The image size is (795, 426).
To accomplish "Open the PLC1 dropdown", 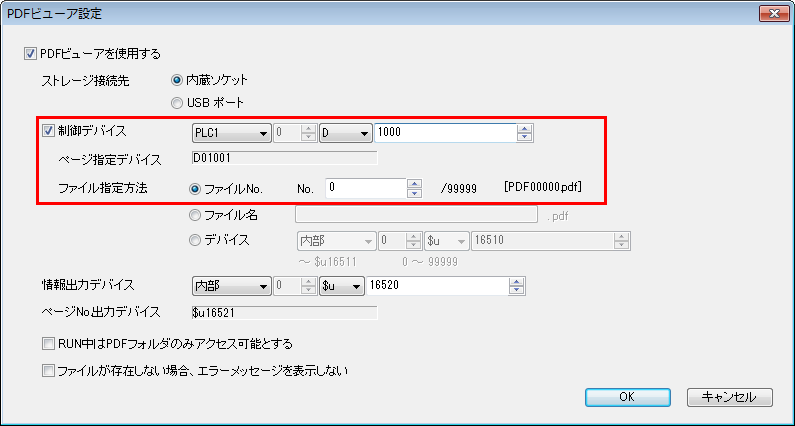I will (x=230, y=133).
